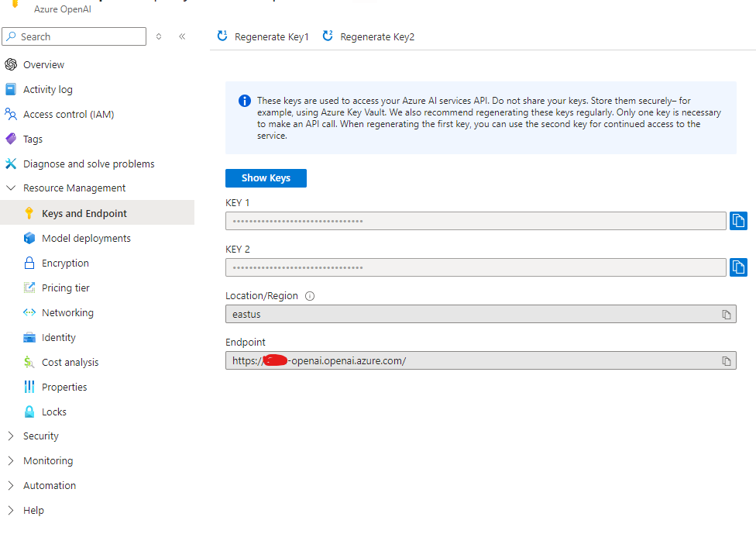This screenshot has height=558, width=756.
Task: Click the Identity briefcase icon
Action: (x=29, y=337)
